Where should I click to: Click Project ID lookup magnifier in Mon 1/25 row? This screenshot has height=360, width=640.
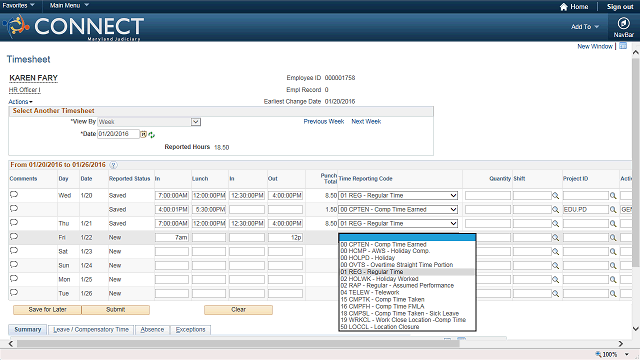click(x=613, y=280)
